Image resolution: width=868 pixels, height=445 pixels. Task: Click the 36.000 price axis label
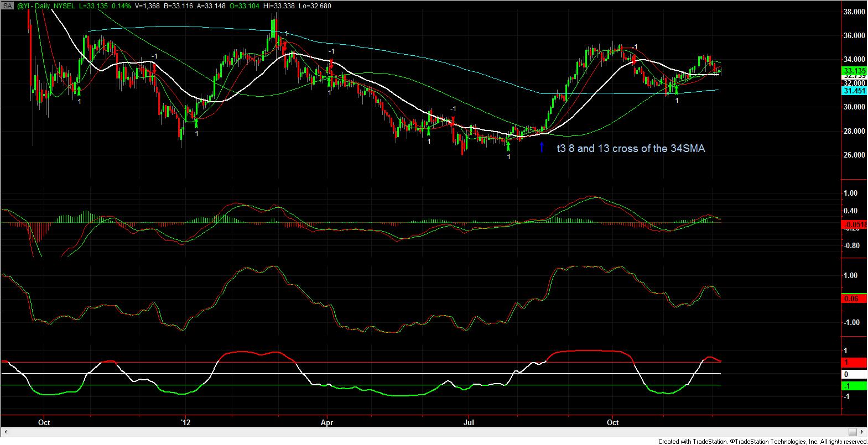coord(854,36)
